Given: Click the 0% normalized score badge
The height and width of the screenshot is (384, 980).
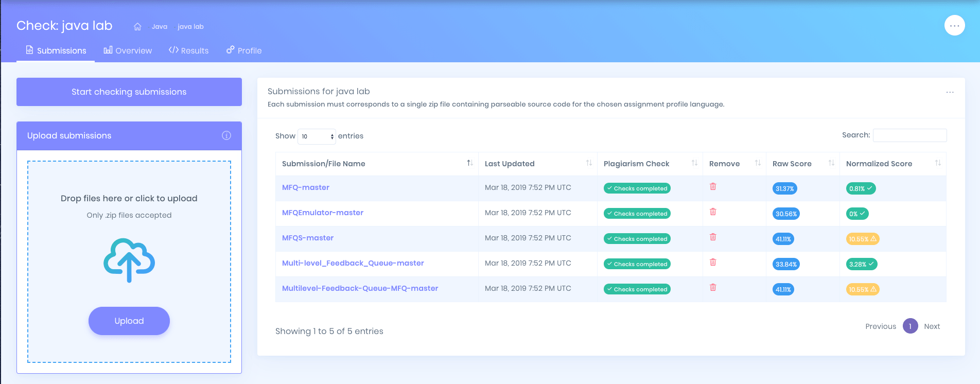Looking at the screenshot, I should point(857,214).
